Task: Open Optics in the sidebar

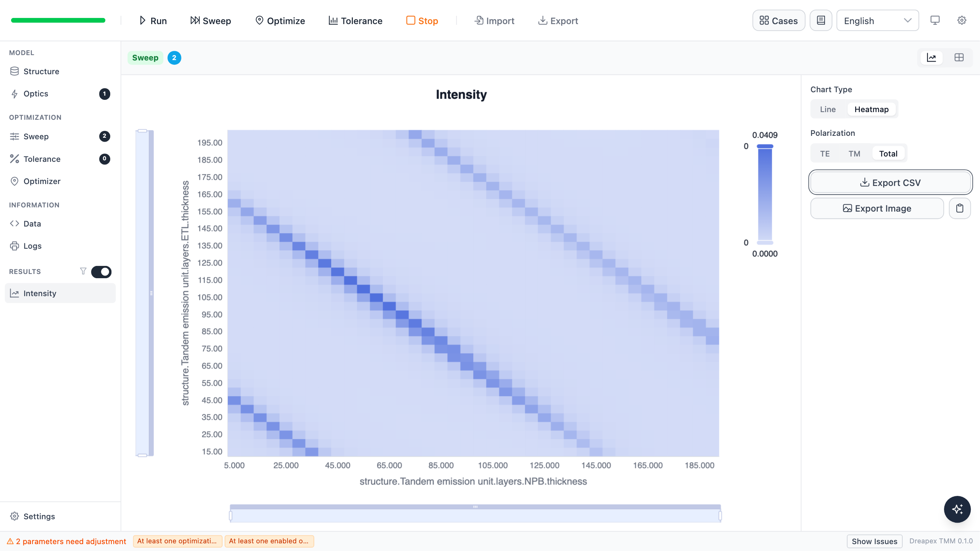Action: (x=60, y=94)
